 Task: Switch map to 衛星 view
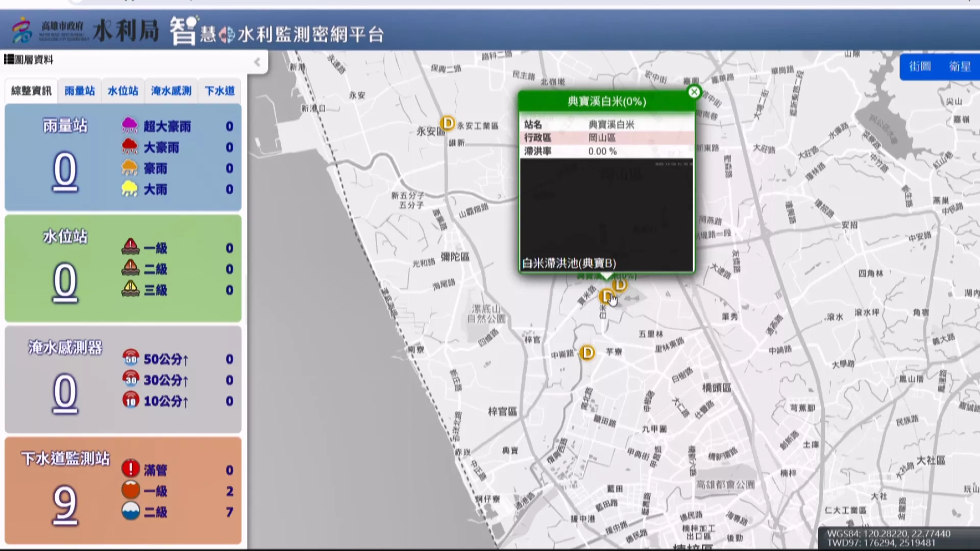point(960,67)
